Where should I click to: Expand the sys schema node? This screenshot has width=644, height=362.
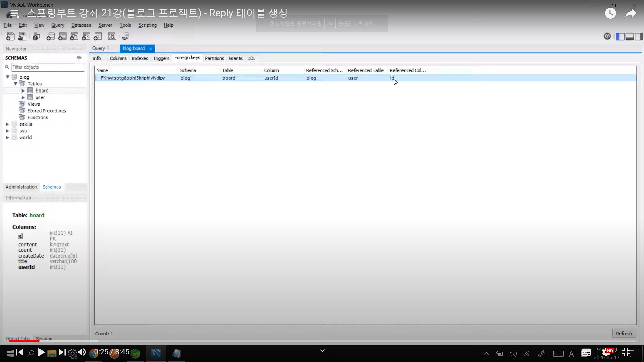pos(7,131)
